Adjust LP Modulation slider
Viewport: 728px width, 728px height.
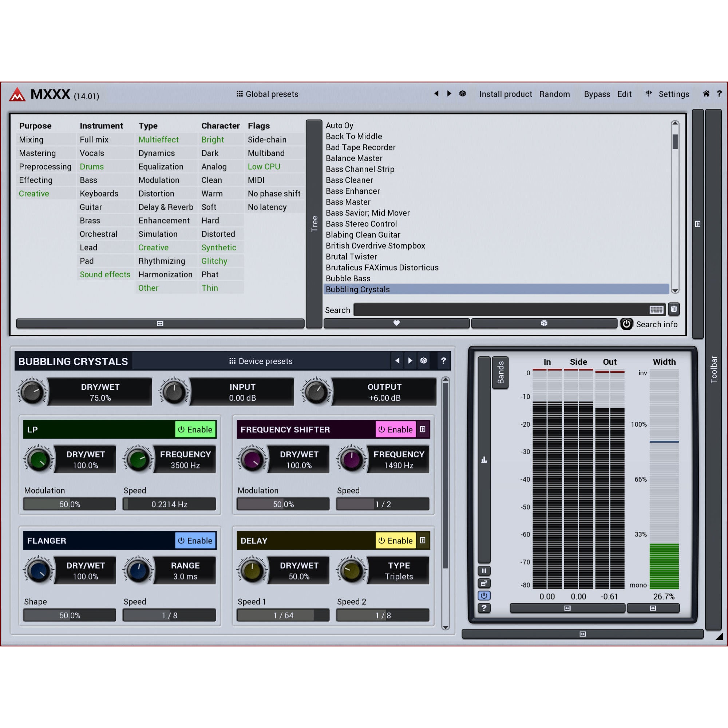click(70, 504)
